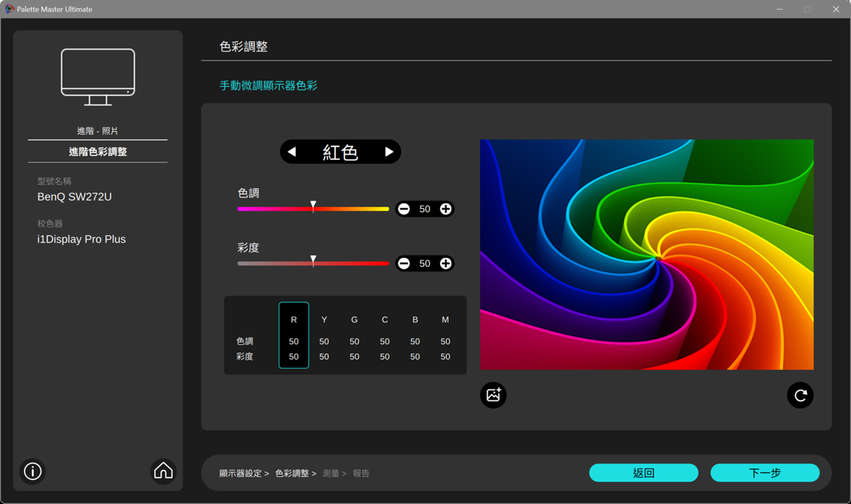Click the rainbow swirl preview image

click(x=647, y=255)
